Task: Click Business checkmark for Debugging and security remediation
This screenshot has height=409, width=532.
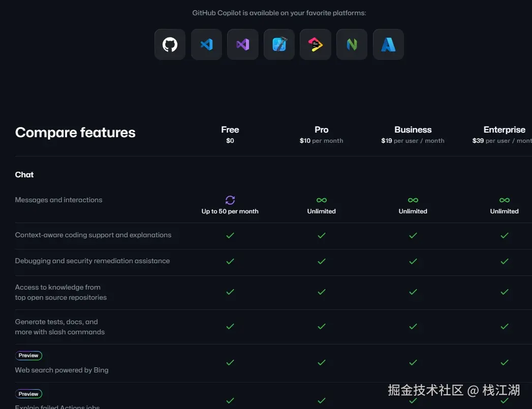Action: click(413, 262)
